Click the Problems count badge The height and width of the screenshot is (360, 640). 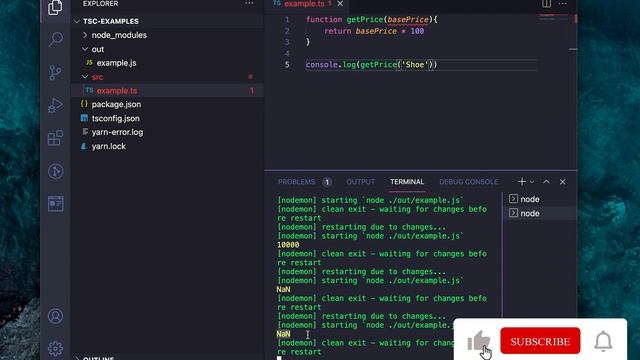click(x=327, y=182)
